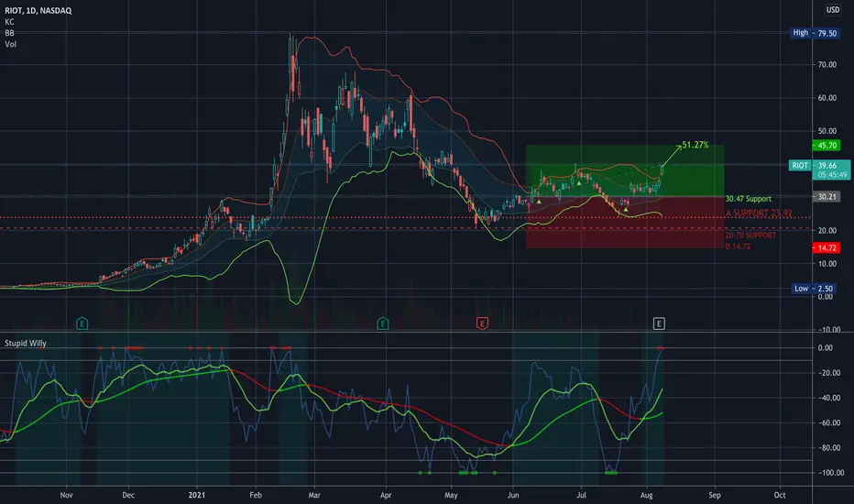This screenshot has width=854, height=504.
Task: Select the Vol indicator legend
Action: point(10,44)
